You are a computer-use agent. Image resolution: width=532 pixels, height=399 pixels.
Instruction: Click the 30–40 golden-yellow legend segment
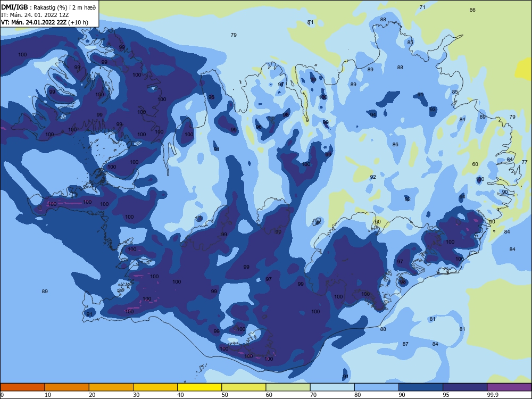pos(155,387)
